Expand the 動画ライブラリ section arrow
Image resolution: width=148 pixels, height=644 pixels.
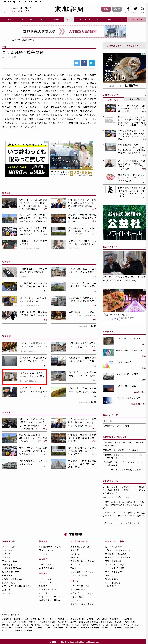click(x=145, y=247)
